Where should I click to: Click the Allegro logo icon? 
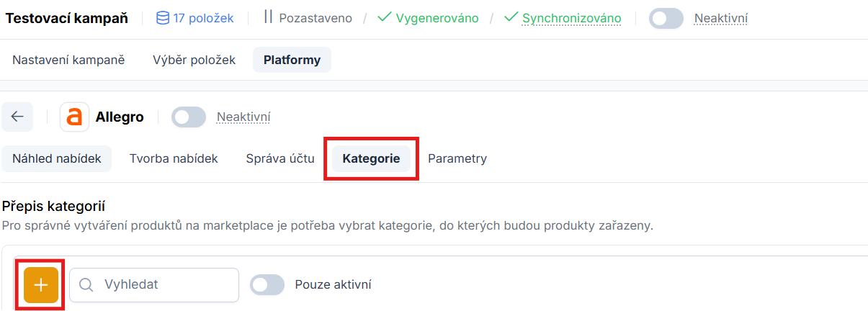tap(74, 117)
